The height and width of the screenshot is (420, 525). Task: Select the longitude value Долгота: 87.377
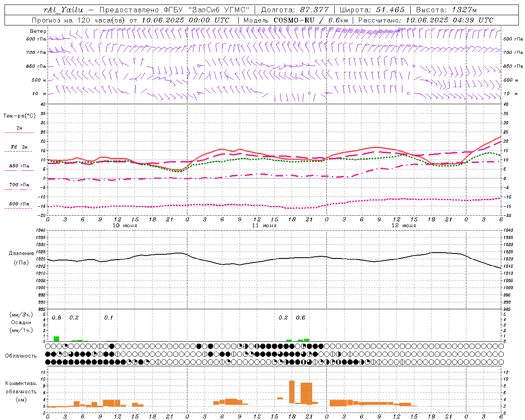[294, 10]
